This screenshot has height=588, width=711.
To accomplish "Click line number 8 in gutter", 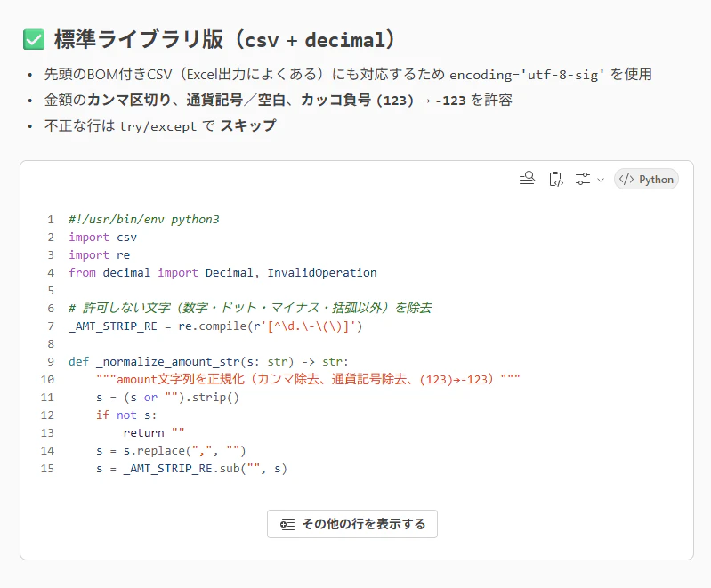I will pyautogui.click(x=51, y=344).
